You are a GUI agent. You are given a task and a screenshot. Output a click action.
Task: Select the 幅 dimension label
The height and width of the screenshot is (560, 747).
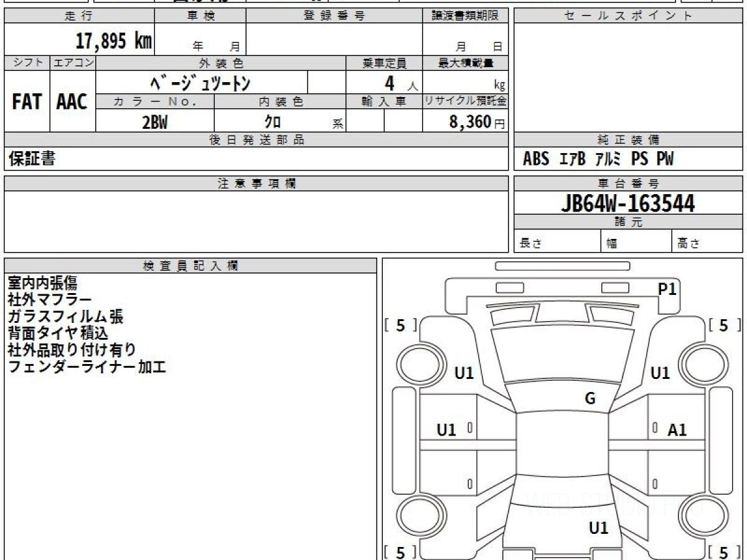pos(613,243)
